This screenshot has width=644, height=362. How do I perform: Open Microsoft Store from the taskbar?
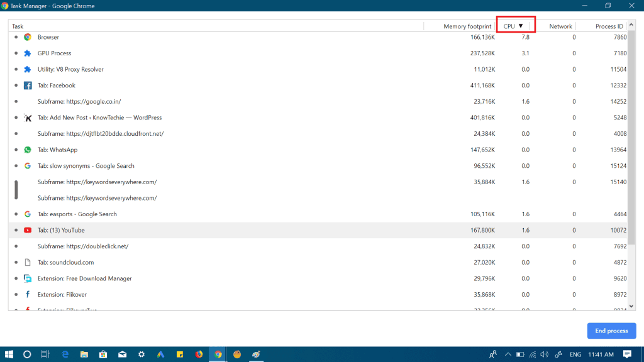pos(103,354)
